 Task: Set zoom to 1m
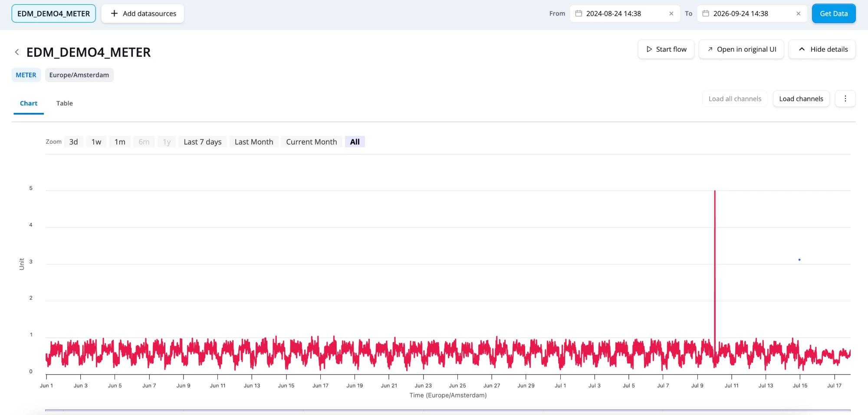pos(120,142)
